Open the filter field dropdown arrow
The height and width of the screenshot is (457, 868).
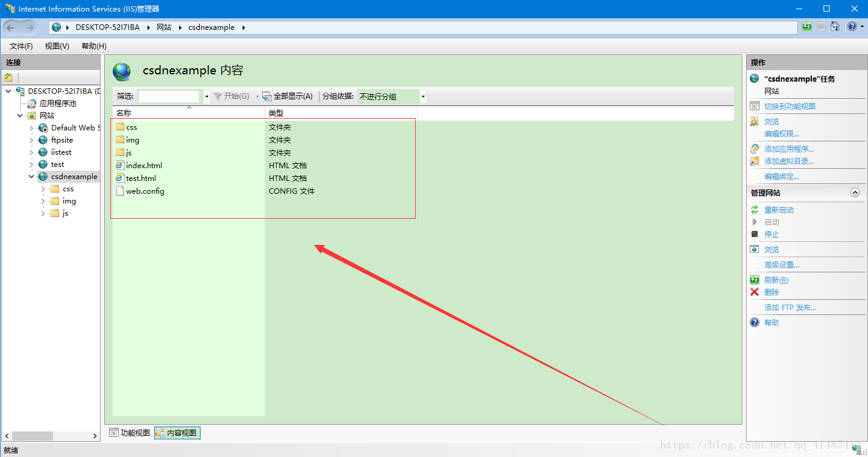[207, 96]
